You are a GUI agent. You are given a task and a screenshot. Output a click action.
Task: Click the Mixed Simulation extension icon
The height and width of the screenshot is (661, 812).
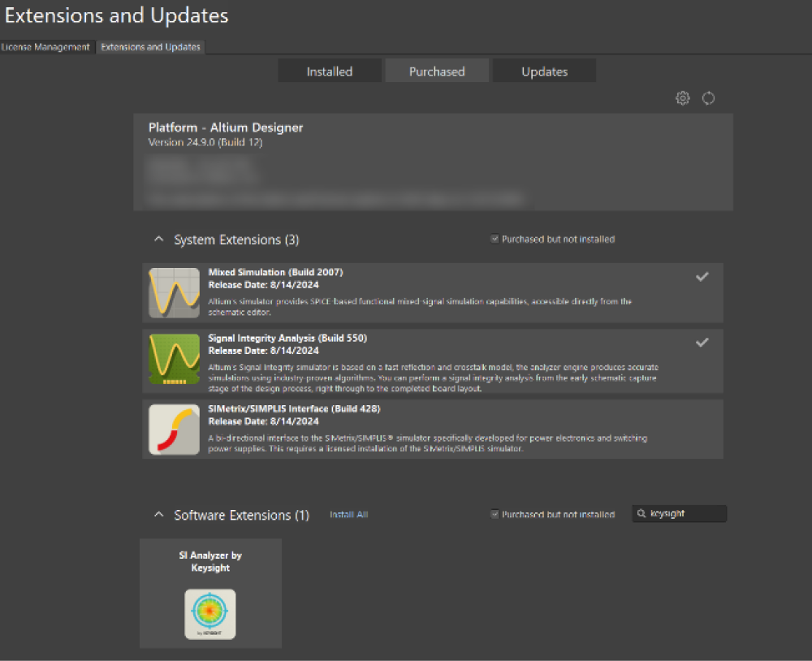click(174, 293)
